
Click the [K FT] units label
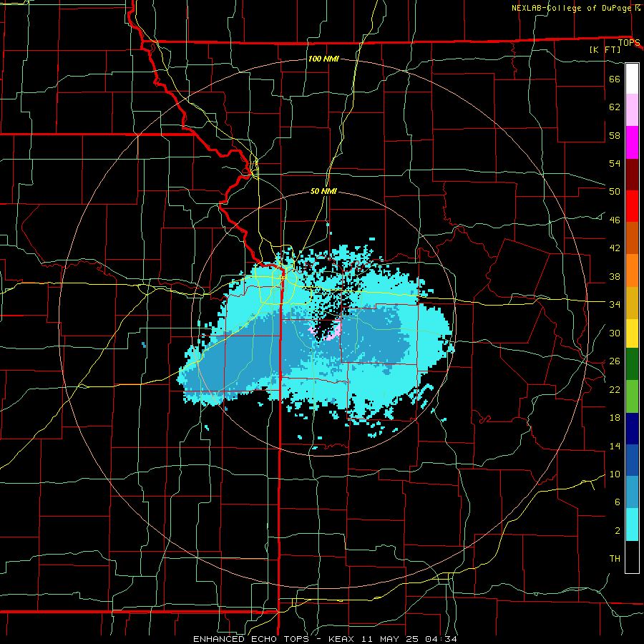click(605, 49)
